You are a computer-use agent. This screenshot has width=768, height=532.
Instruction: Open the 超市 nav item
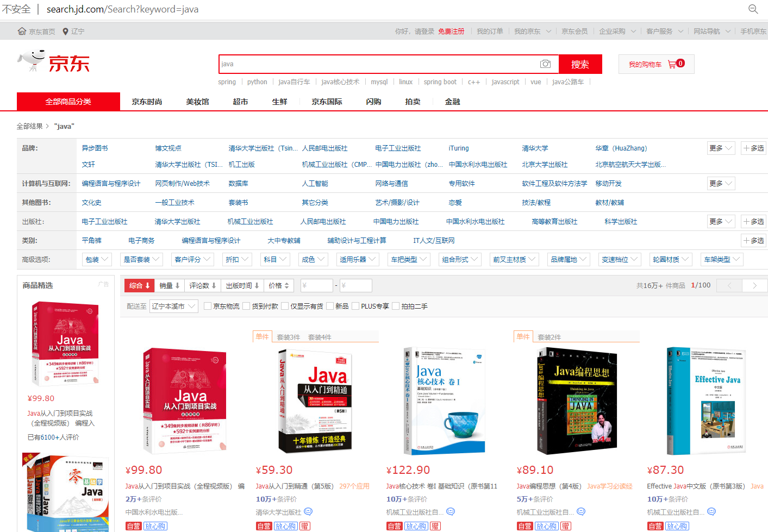240,102
